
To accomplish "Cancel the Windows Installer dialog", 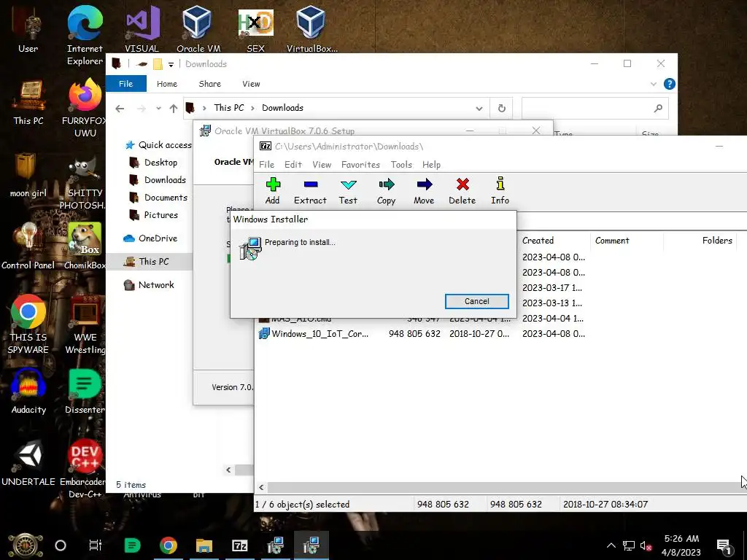I will (x=477, y=301).
